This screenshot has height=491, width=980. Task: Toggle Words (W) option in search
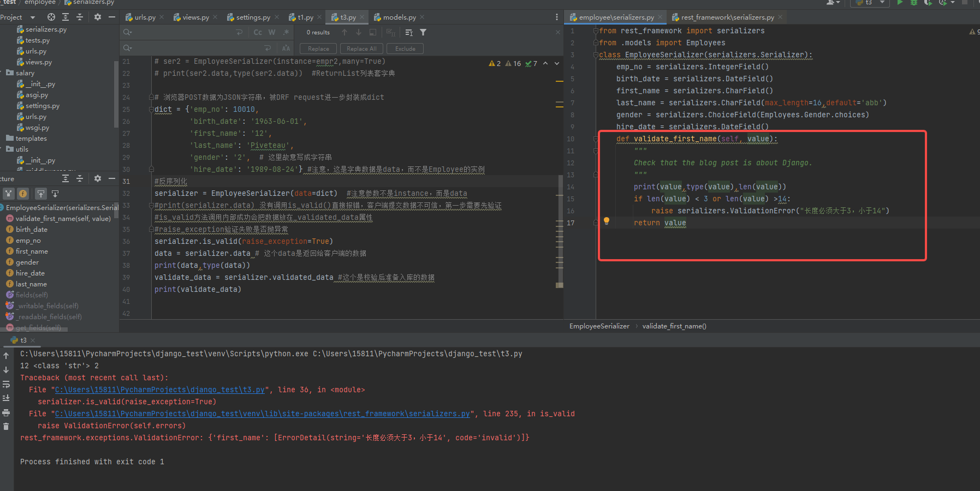(x=272, y=32)
